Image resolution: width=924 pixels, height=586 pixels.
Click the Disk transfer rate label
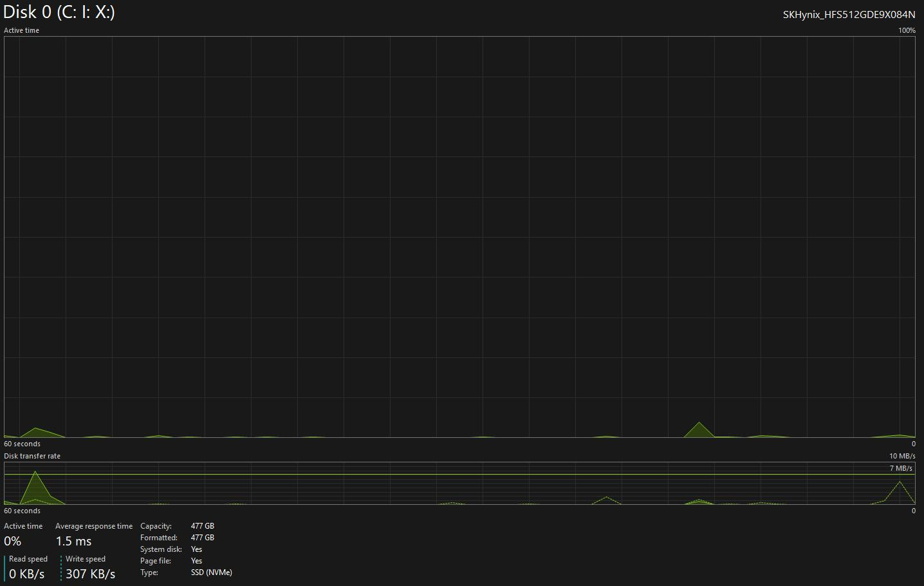(x=32, y=456)
